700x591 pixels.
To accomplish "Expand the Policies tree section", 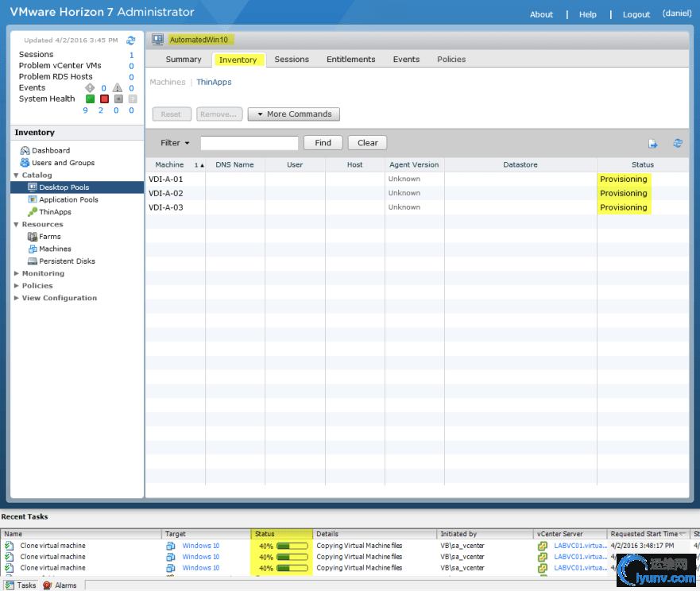I will 16,285.
